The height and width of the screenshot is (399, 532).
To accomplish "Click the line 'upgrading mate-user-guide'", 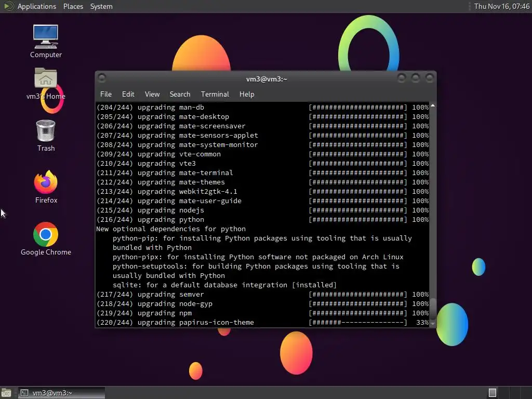I will pyautogui.click(x=262, y=201).
